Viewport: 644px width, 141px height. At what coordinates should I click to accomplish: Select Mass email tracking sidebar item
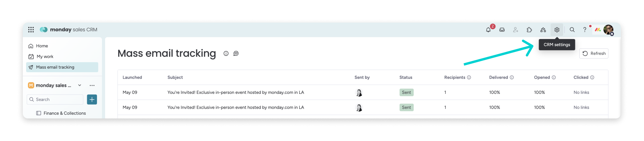pos(62,67)
